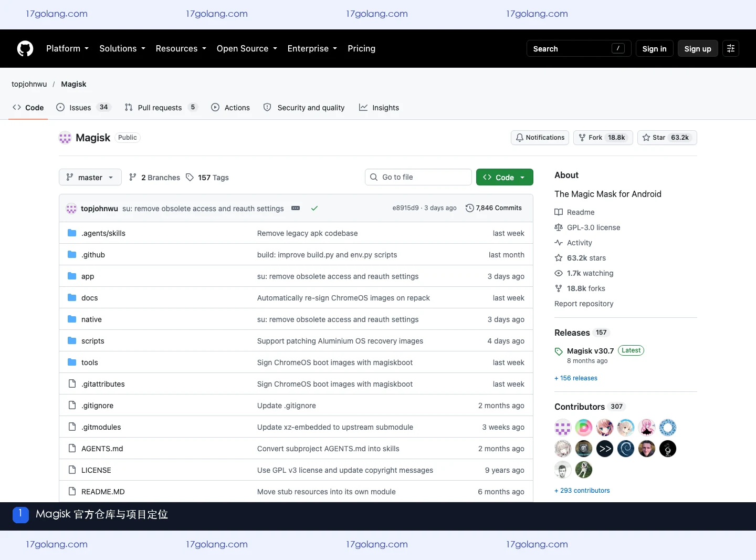Star the Magisk repository
The height and width of the screenshot is (560, 756).
click(x=667, y=138)
